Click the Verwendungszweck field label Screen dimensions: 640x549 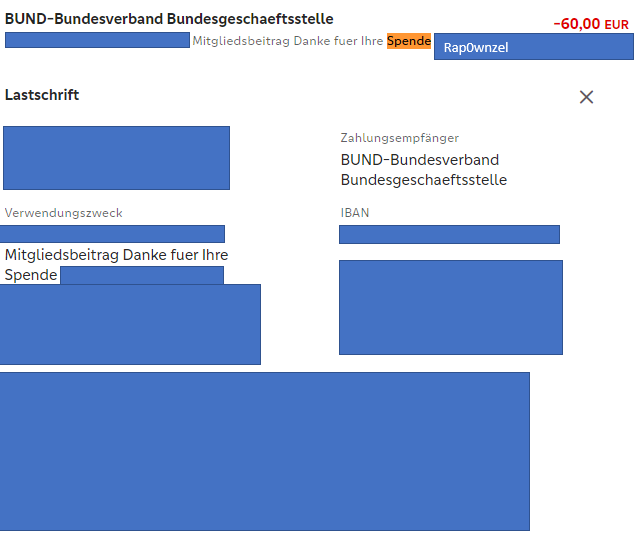tap(63, 213)
